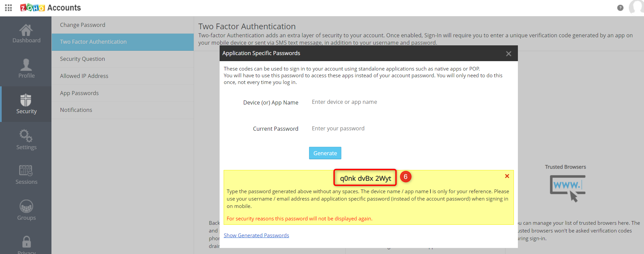
Task: Click the Generate button
Action: [x=325, y=153]
